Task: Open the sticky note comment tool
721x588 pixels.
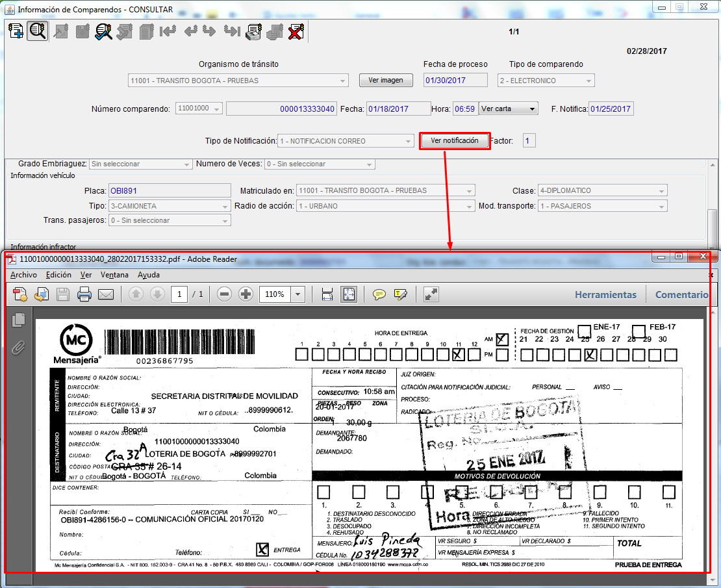Action: [379, 295]
